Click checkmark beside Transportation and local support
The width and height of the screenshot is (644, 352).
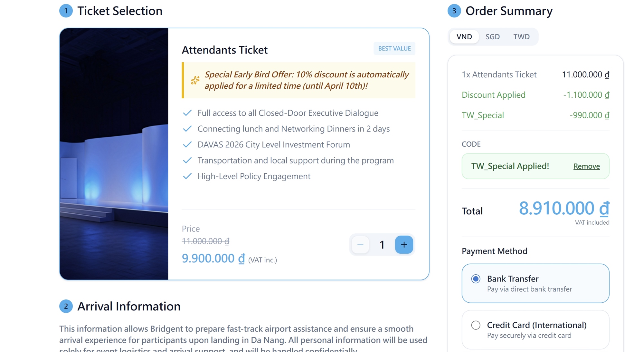coord(187,160)
